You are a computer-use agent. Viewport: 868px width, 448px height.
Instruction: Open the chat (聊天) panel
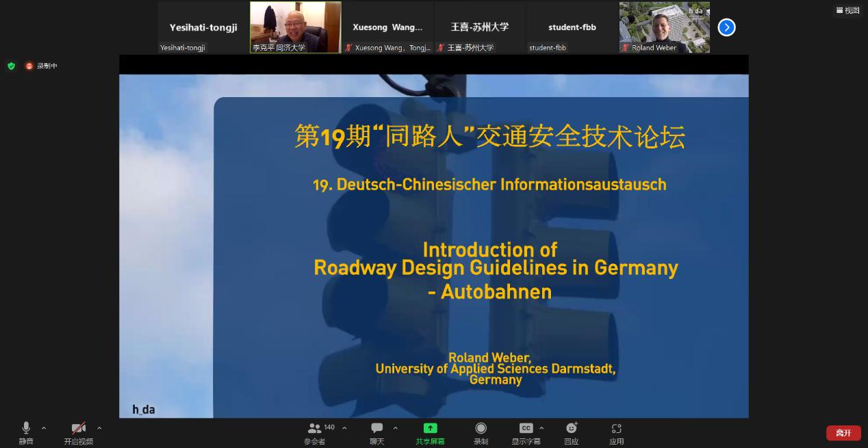(377, 428)
